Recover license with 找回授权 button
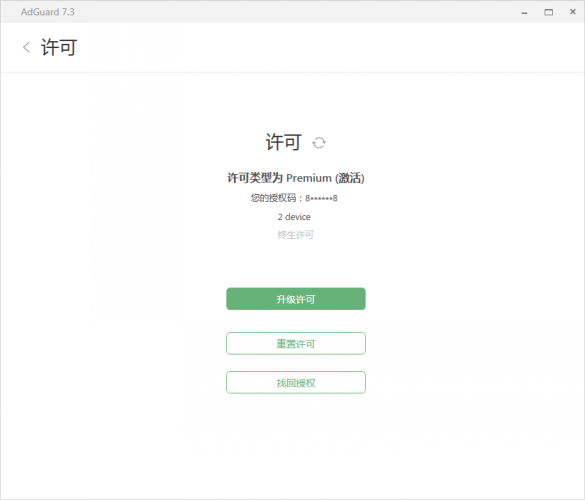This screenshot has height=500, width=585. (296, 382)
